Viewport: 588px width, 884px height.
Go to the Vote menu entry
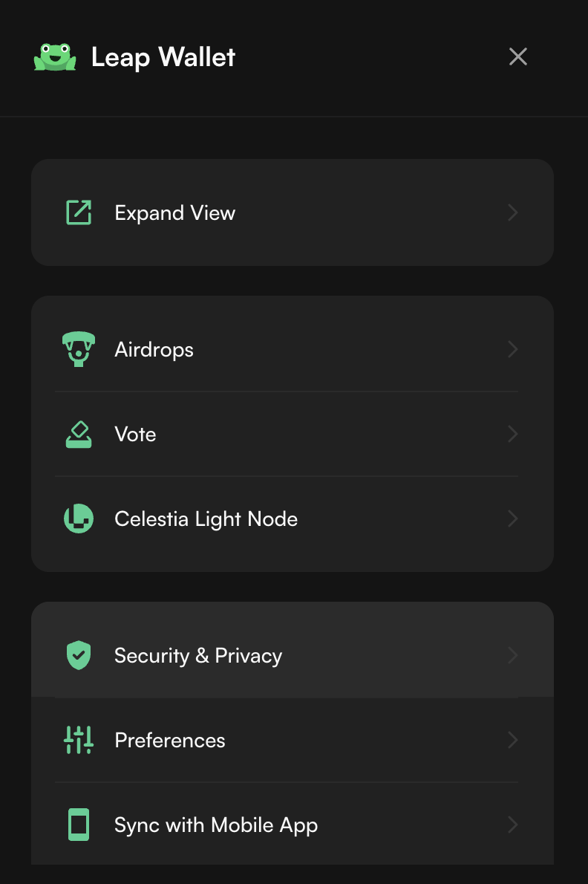click(x=136, y=434)
